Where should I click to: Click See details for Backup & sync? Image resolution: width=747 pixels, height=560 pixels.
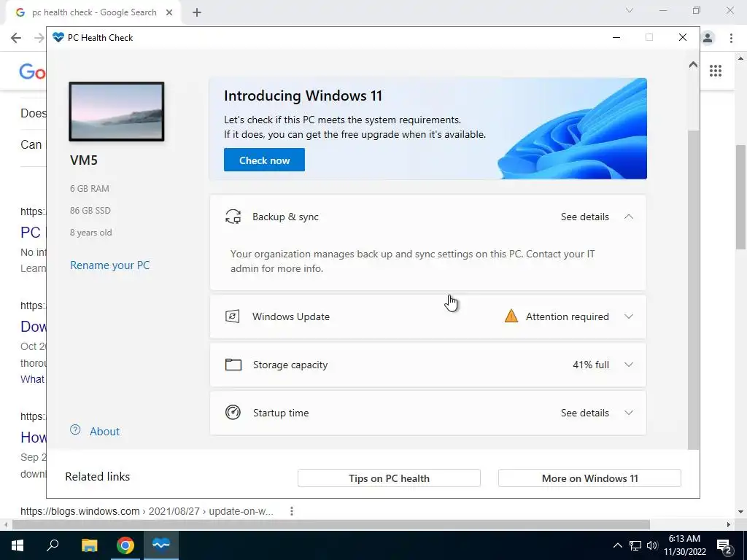click(x=584, y=217)
